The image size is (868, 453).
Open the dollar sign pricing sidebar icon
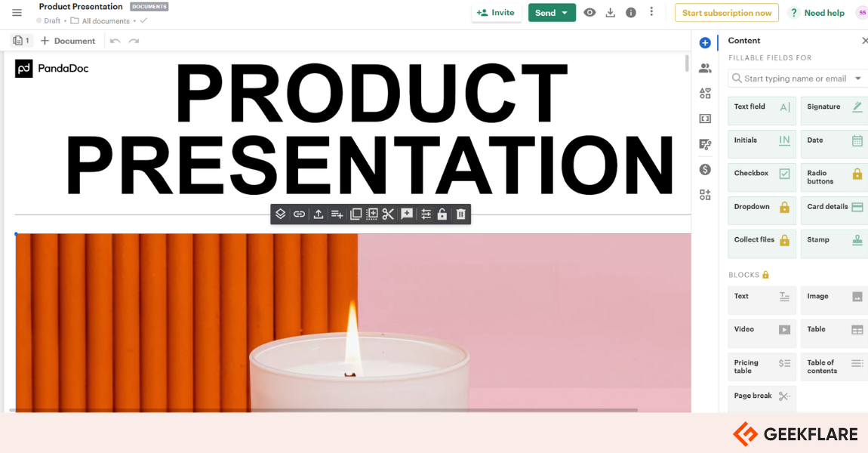pyautogui.click(x=705, y=169)
